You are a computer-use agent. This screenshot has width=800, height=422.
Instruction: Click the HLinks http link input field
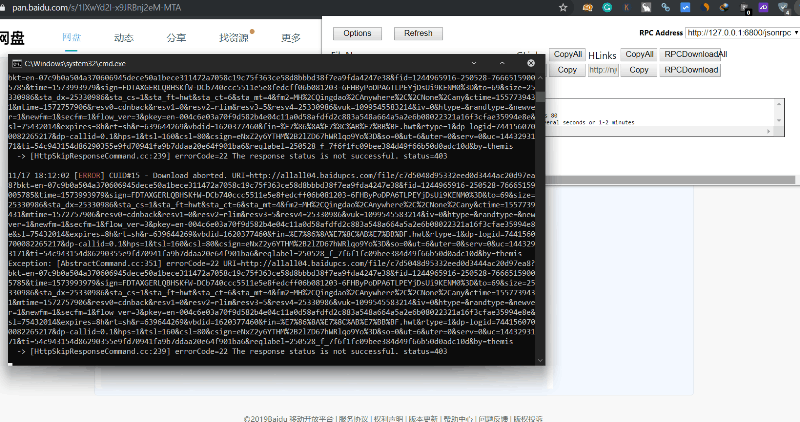pos(603,70)
